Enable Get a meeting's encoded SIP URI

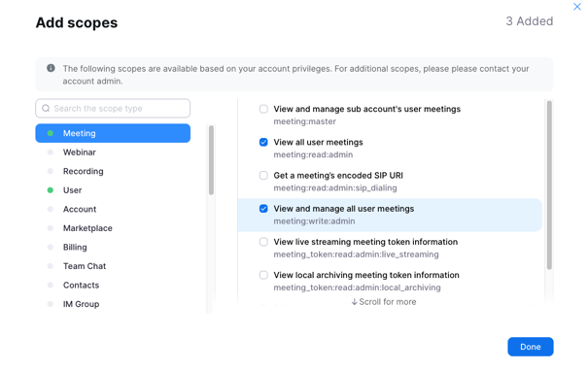point(263,176)
